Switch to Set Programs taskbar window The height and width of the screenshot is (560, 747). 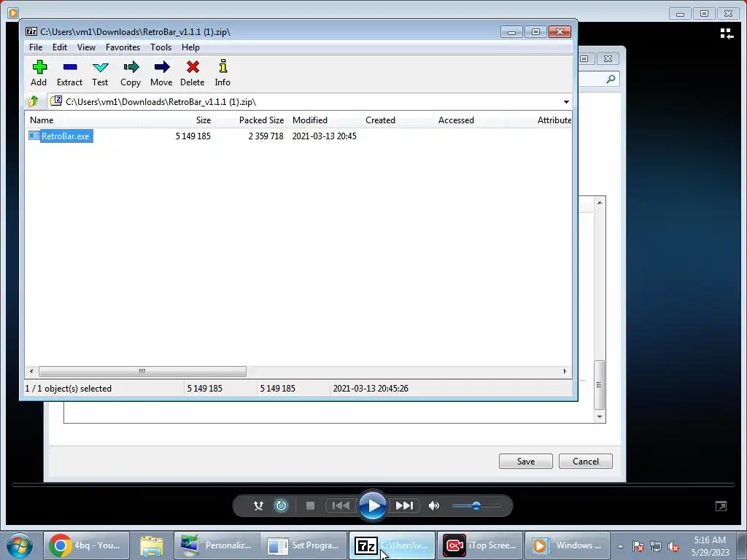click(x=304, y=545)
